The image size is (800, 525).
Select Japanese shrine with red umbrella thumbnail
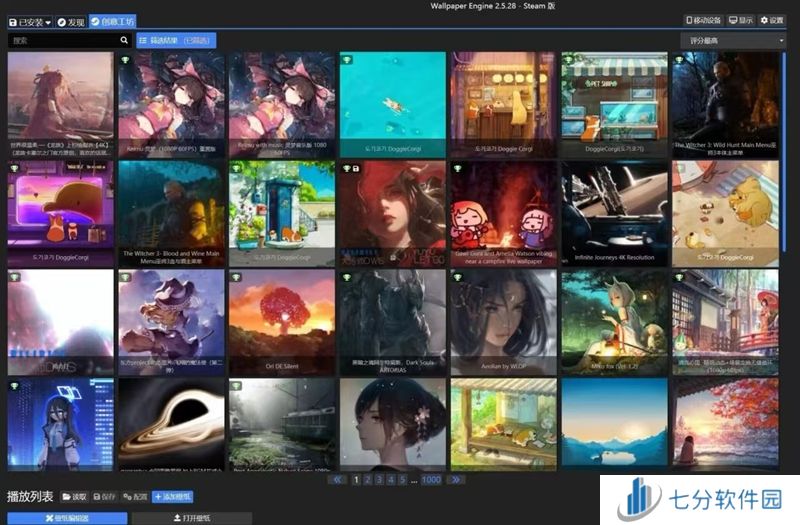[x=725, y=322]
